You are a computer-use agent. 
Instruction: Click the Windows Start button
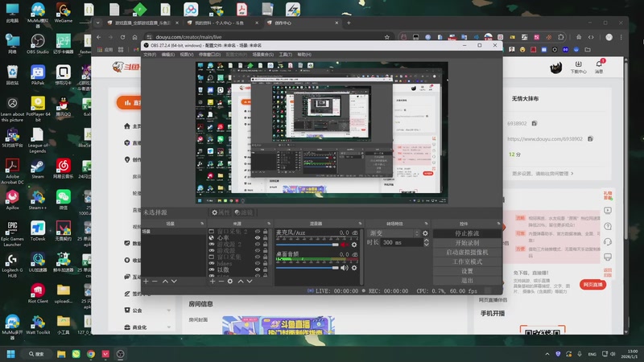pyautogui.click(x=11, y=354)
